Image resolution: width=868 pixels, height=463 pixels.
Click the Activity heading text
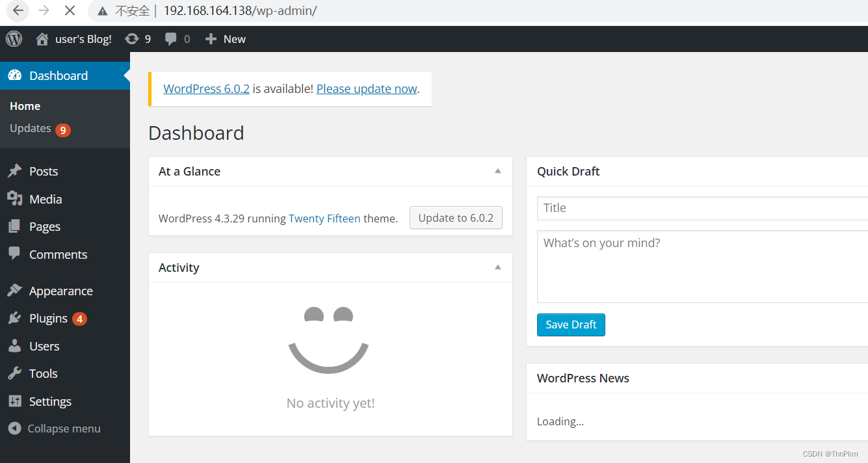pyautogui.click(x=179, y=267)
